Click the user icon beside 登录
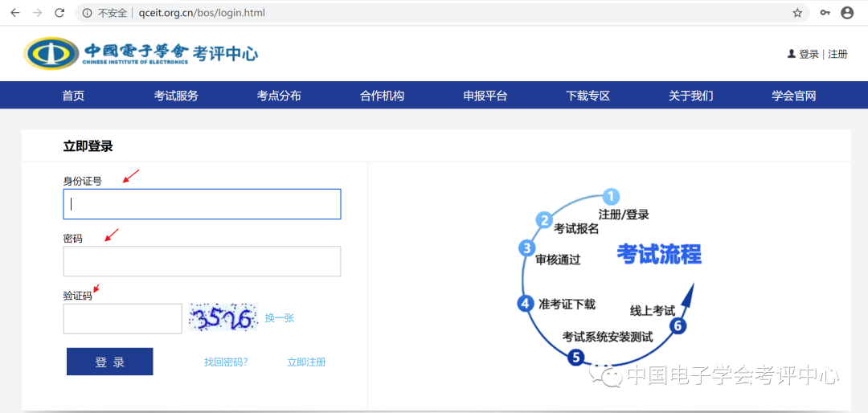Screen dimensions: 868x413 click(792, 55)
